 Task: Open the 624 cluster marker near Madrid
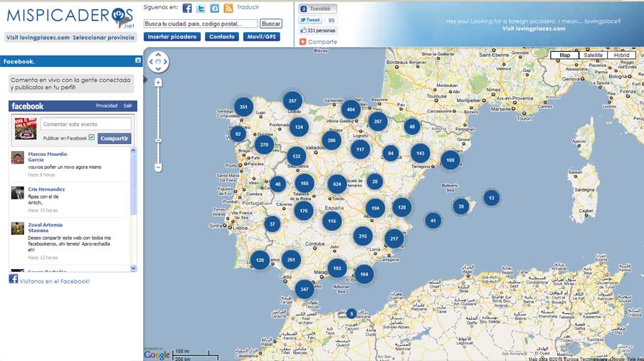pyautogui.click(x=337, y=184)
